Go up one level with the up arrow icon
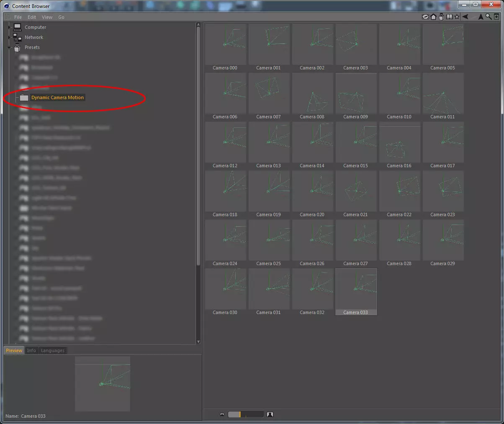This screenshot has height=424, width=504. 481,17
